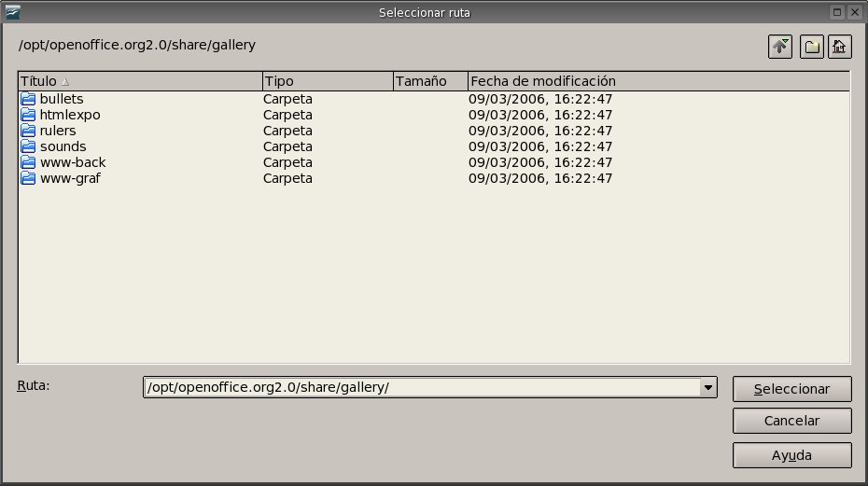Focus the Ruta path text field
The height and width of the screenshot is (486, 868).
coord(420,387)
